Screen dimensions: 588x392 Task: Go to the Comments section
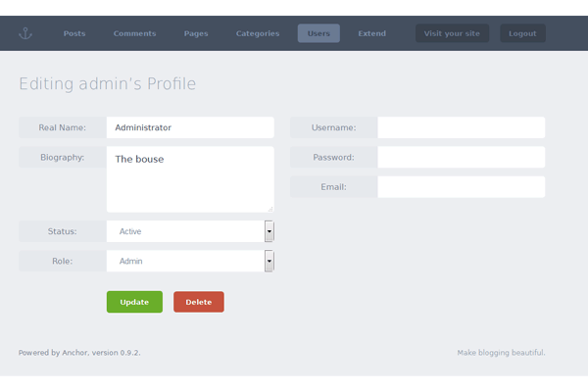click(x=134, y=33)
